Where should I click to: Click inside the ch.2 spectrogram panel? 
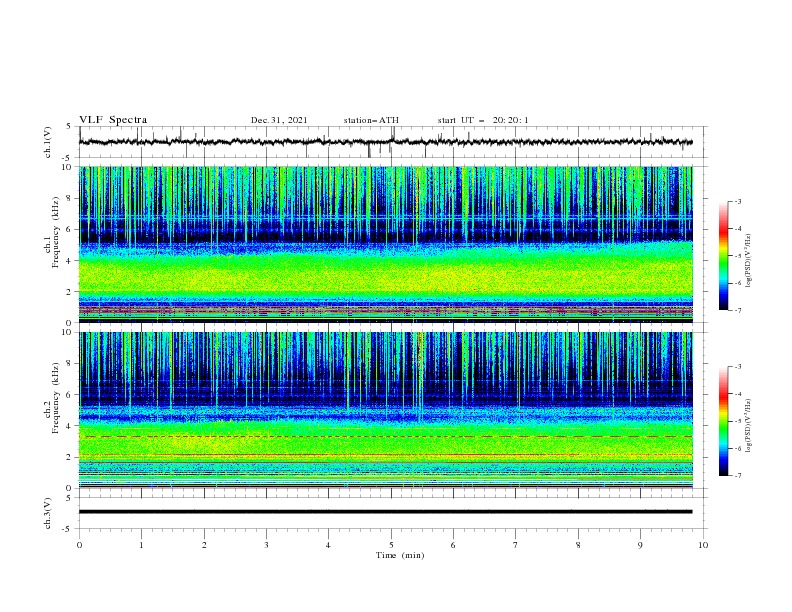[x=386, y=410]
